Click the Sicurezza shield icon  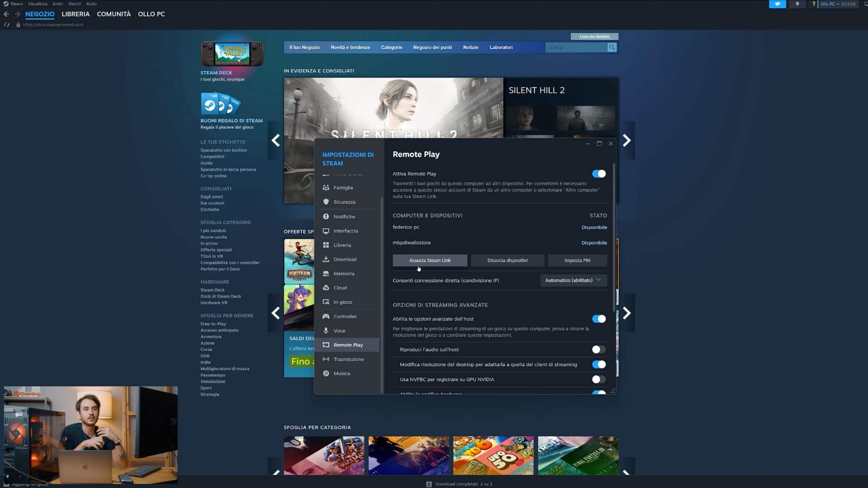coord(325,202)
